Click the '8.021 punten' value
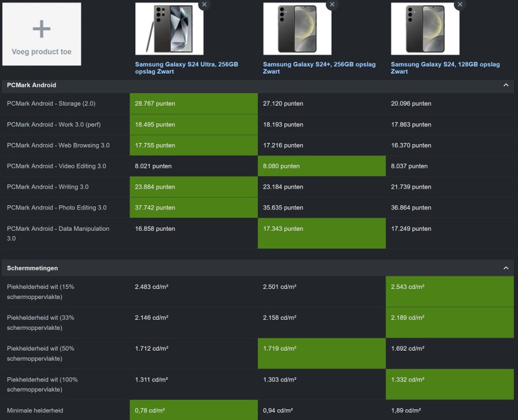This screenshot has height=420, width=518. pos(153,166)
